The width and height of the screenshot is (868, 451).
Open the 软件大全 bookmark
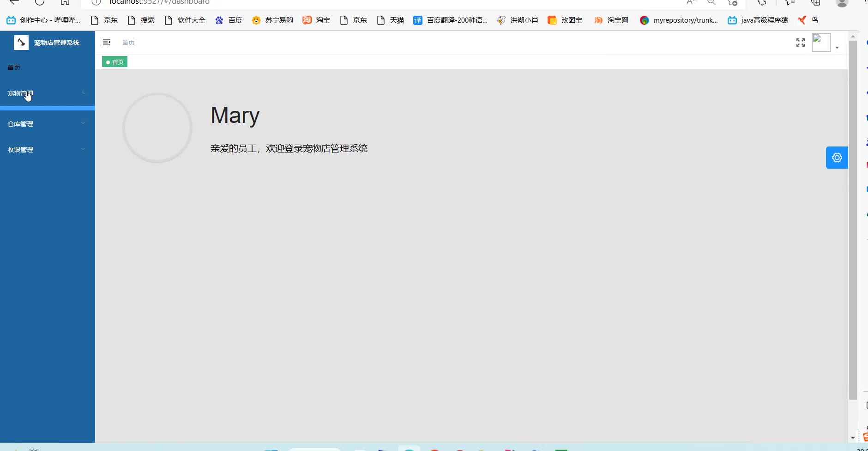pos(185,20)
